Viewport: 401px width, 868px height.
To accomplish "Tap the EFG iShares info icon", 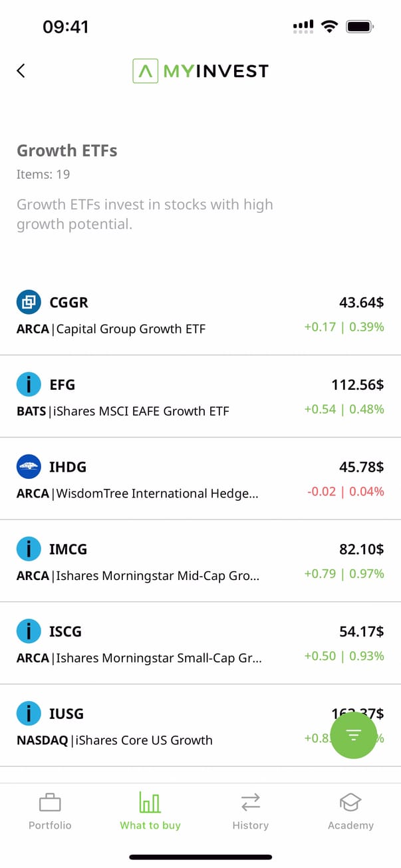I will tap(29, 384).
